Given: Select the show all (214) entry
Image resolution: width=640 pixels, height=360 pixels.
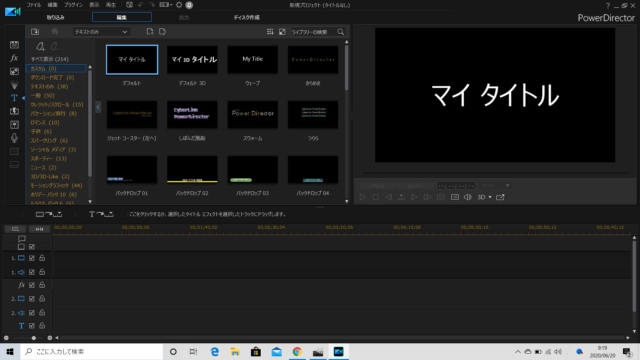Looking at the screenshot, I should pos(50,59).
